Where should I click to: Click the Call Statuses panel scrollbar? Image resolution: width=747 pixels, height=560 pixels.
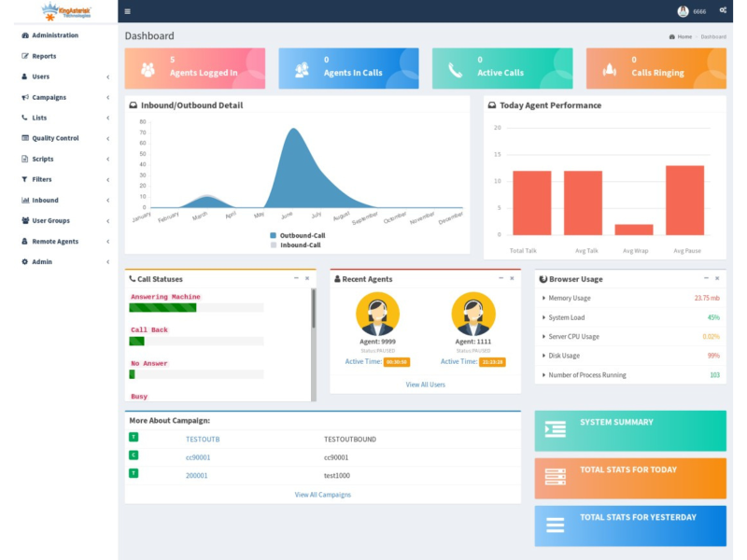tap(313, 310)
